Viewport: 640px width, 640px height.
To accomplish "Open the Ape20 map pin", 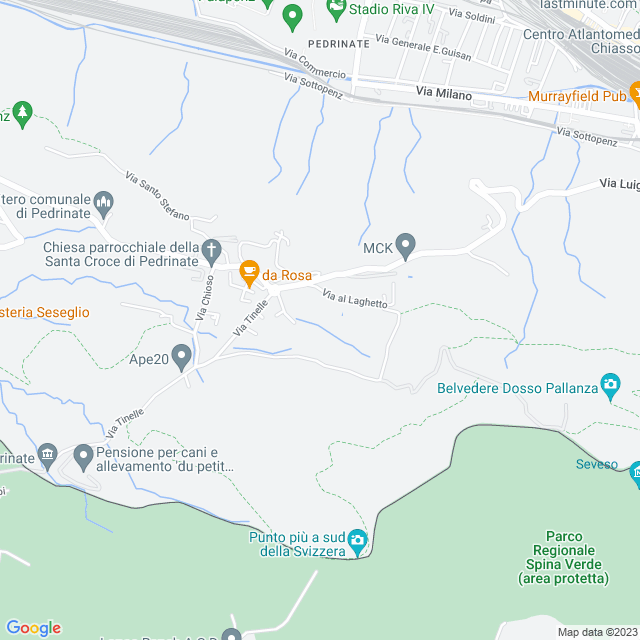I will [x=182, y=358].
